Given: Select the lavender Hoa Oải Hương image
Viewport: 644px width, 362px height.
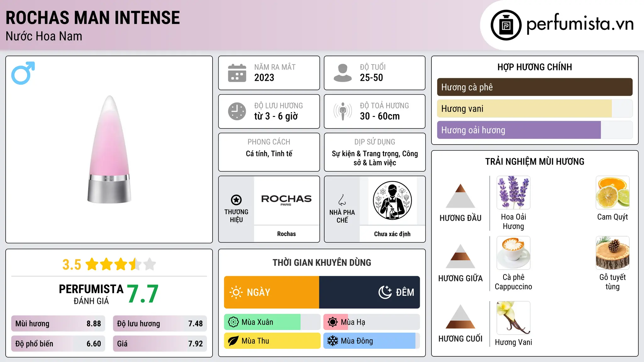Looking at the screenshot, I should tap(514, 193).
